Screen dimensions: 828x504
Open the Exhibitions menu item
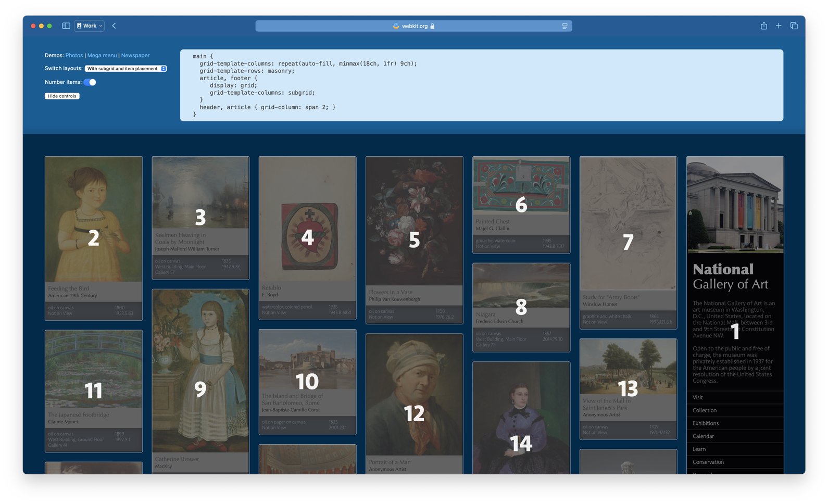click(735, 423)
